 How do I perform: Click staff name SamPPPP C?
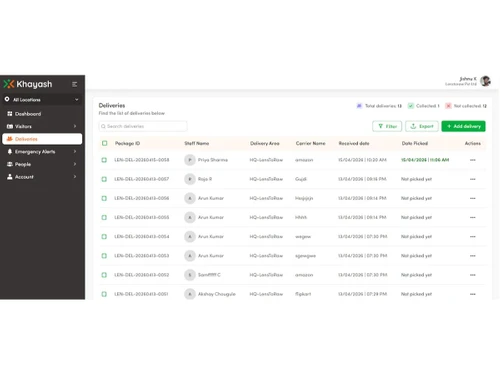(209, 275)
